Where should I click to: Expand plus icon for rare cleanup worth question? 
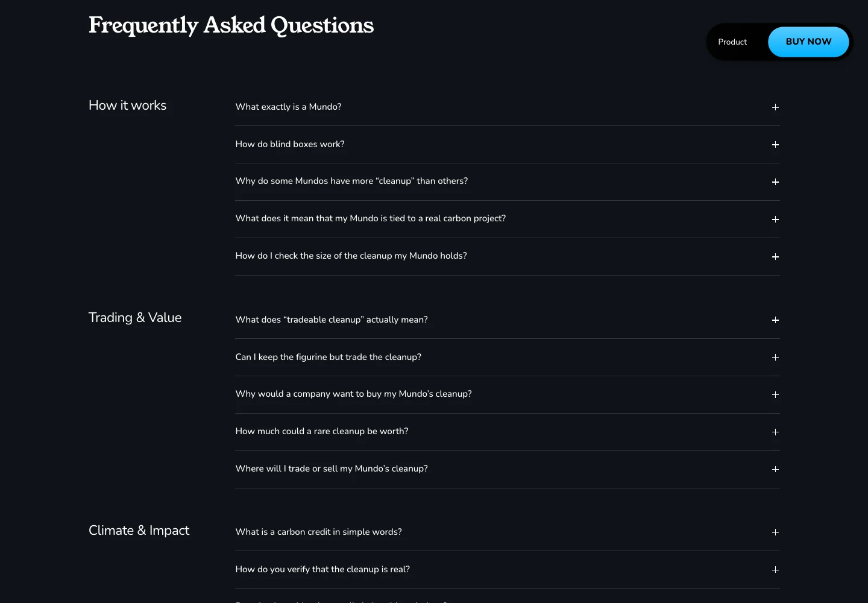[775, 432]
